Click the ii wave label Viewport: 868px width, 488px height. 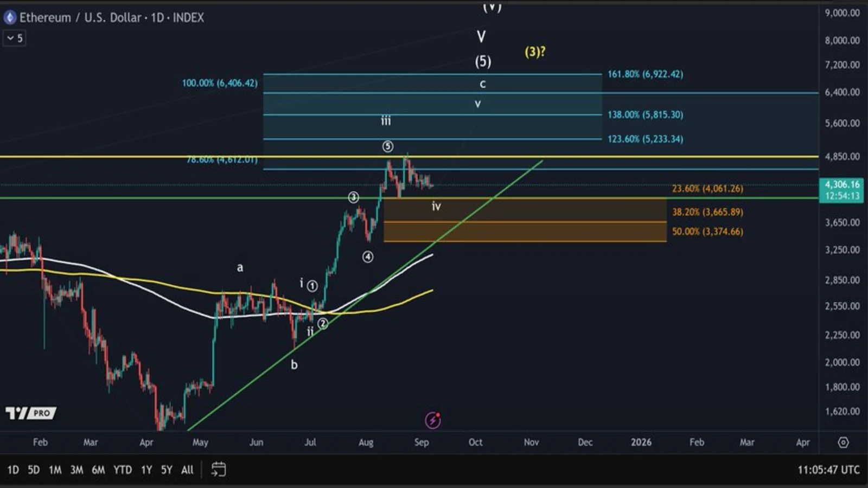tap(310, 331)
